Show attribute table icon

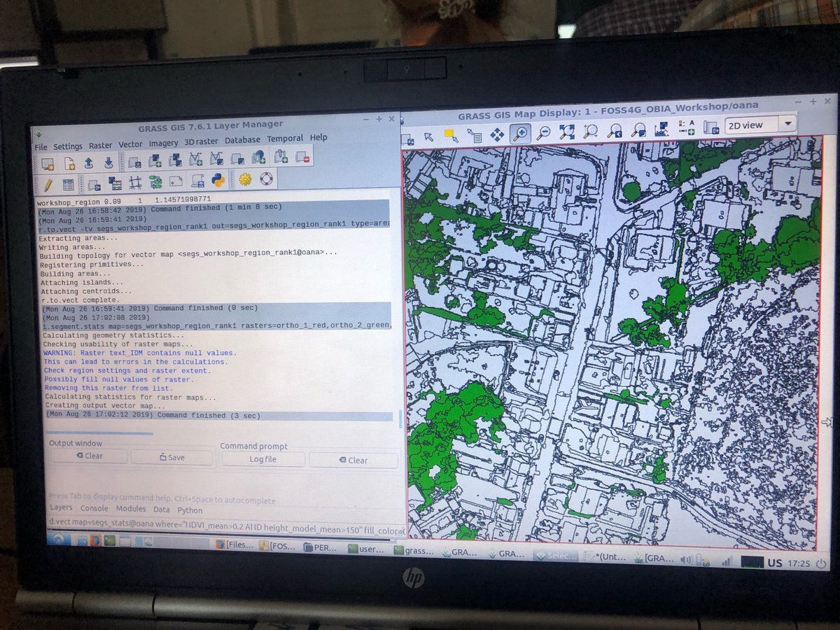click(69, 185)
